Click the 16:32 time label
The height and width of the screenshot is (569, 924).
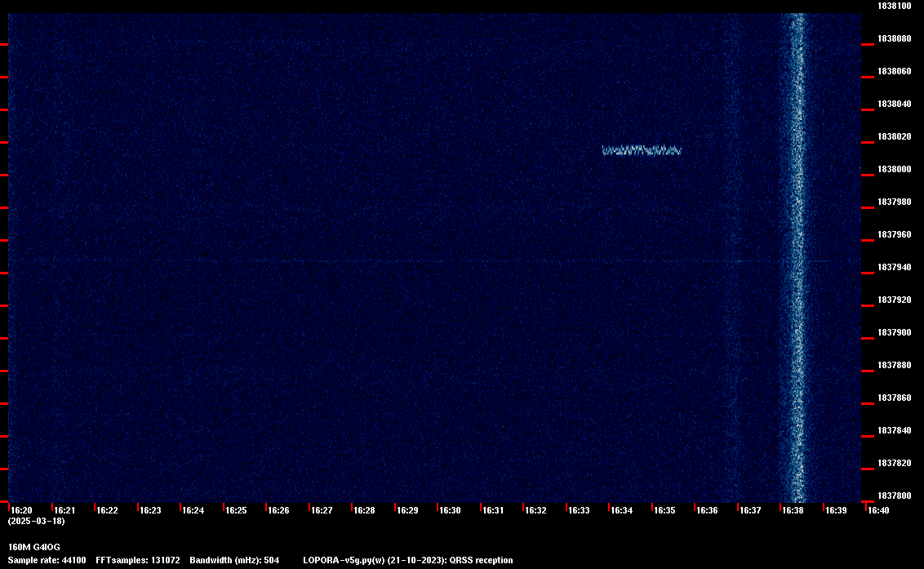[x=535, y=510]
